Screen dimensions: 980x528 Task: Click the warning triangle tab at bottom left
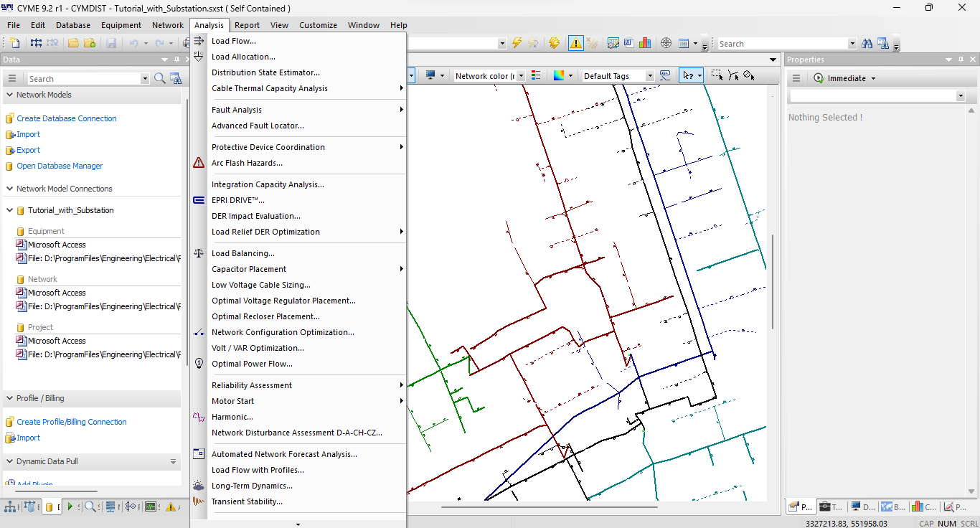click(x=171, y=506)
